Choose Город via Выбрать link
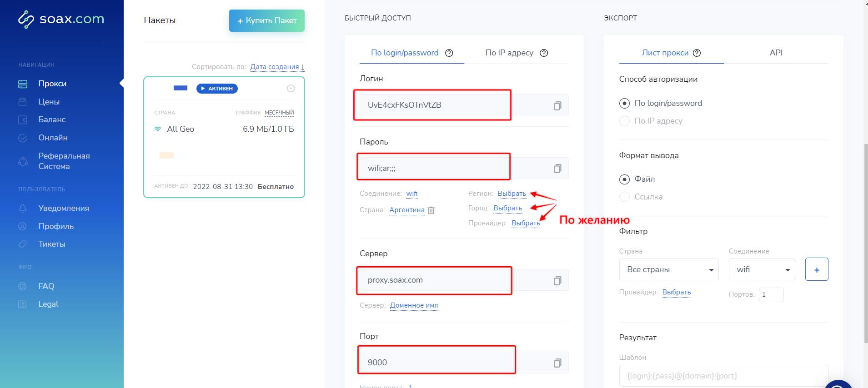 tap(508, 208)
